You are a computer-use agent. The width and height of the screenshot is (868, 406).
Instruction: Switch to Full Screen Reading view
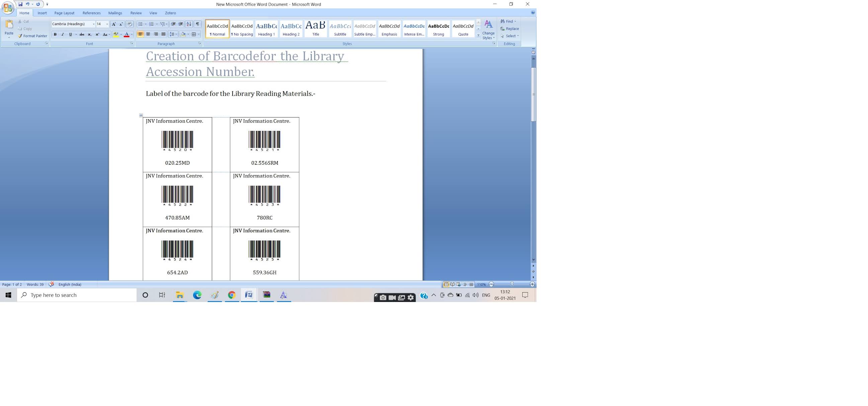coord(452,285)
